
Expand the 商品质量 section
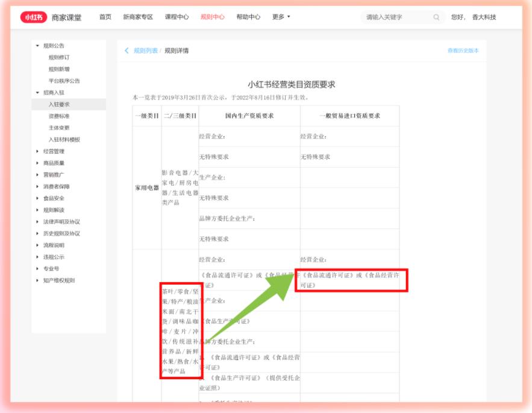pos(37,163)
